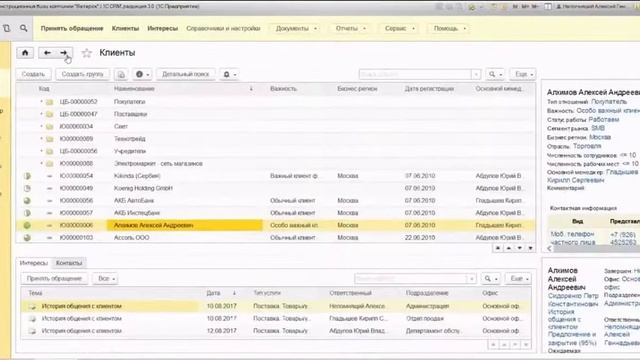Open the 12.08.2017 История общения row
Screen dimensions: 640x360
click(276, 331)
